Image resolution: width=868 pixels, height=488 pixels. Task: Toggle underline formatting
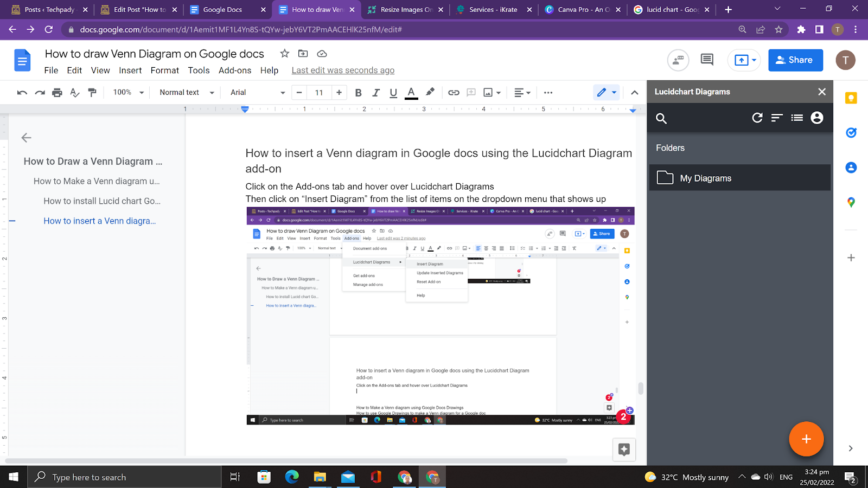(x=393, y=93)
